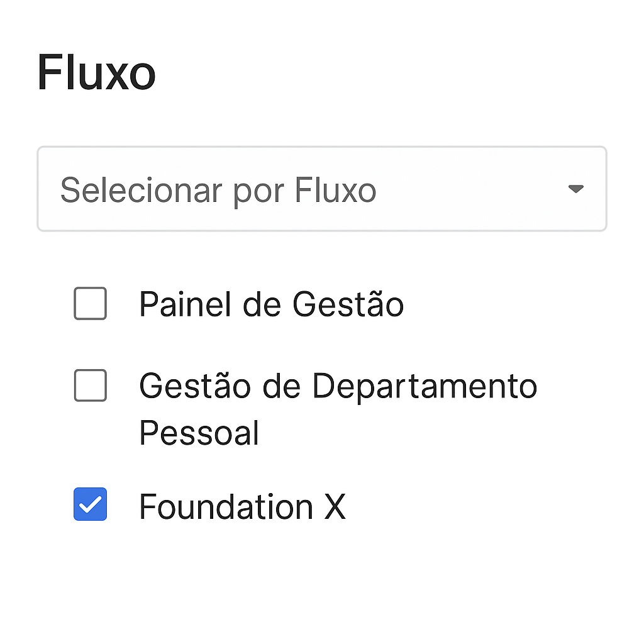This screenshot has width=644, height=644.
Task: Click the empty square beside Gestão de Departamento
Action: click(91, 386)
